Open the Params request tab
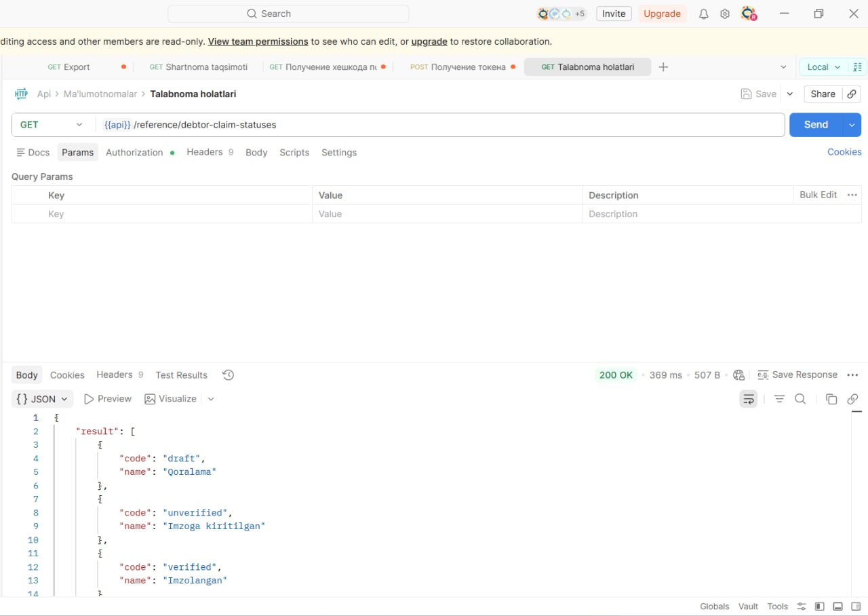 78,153
